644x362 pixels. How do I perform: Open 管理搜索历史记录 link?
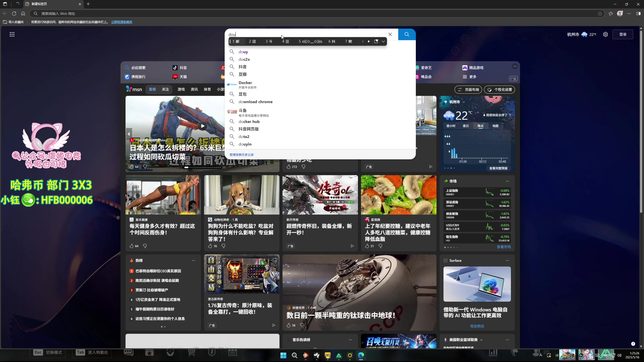pos(242,155)
